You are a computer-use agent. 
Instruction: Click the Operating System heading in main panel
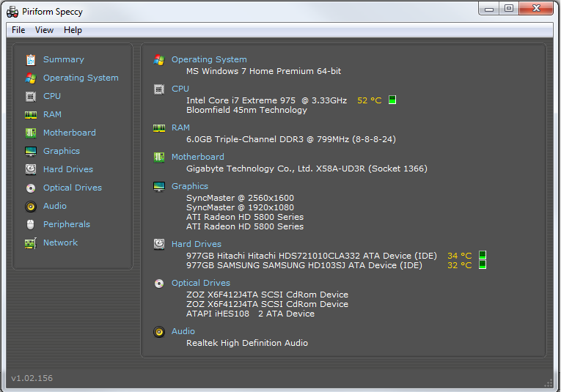coord(209,59)
